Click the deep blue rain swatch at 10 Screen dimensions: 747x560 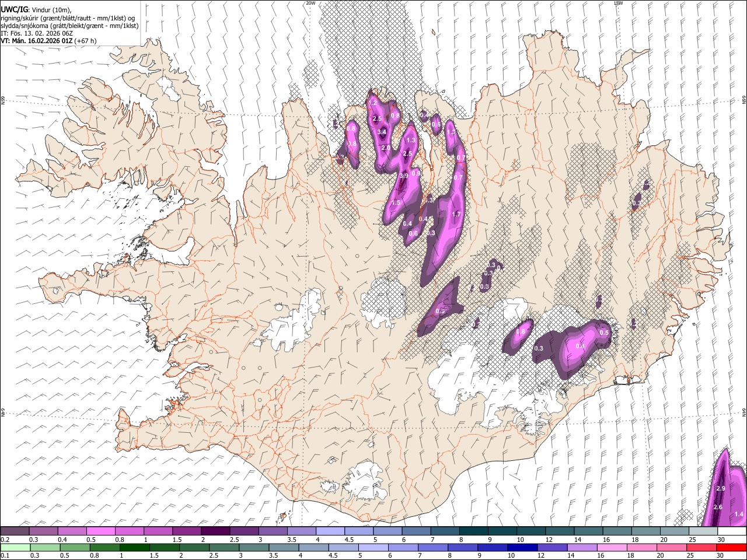[521, 547]
